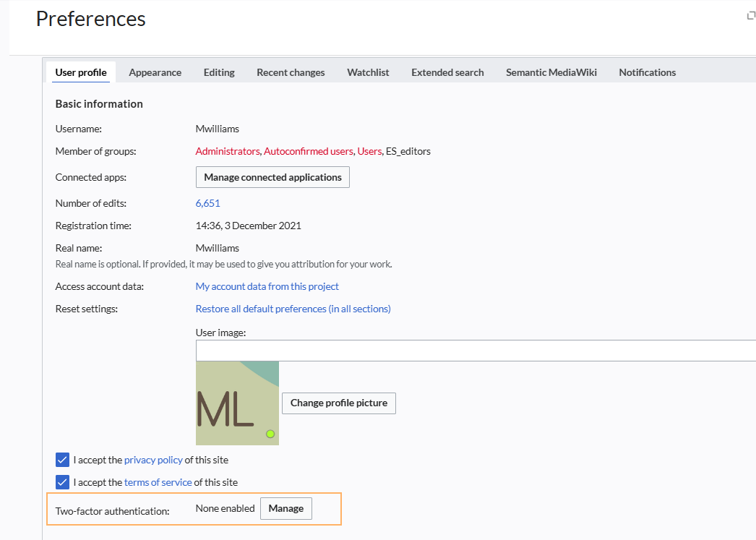Open Autoconfirmed users group link
756x540 pixels.
click(x=308, y=151)
